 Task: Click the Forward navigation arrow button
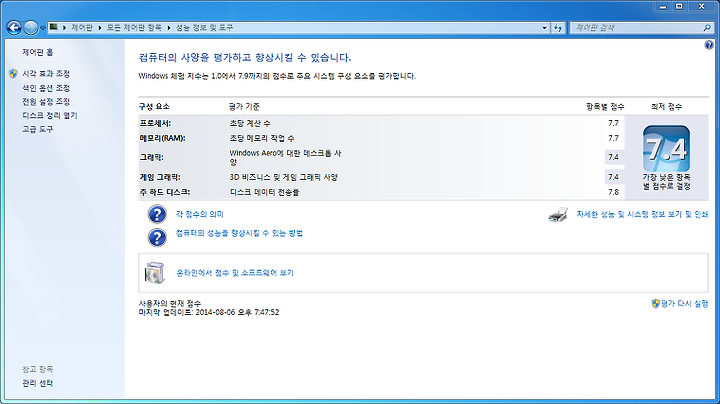click(31, 28)
